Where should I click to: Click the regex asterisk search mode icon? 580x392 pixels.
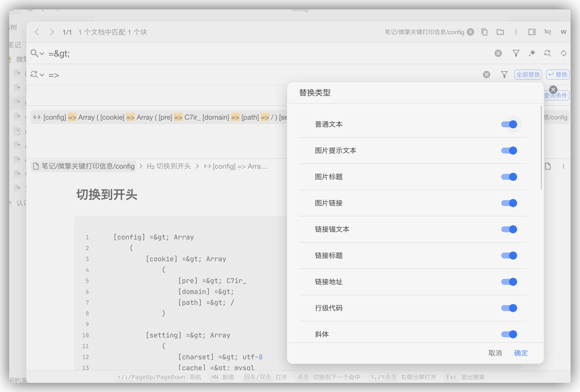click(x=532, y=53)
